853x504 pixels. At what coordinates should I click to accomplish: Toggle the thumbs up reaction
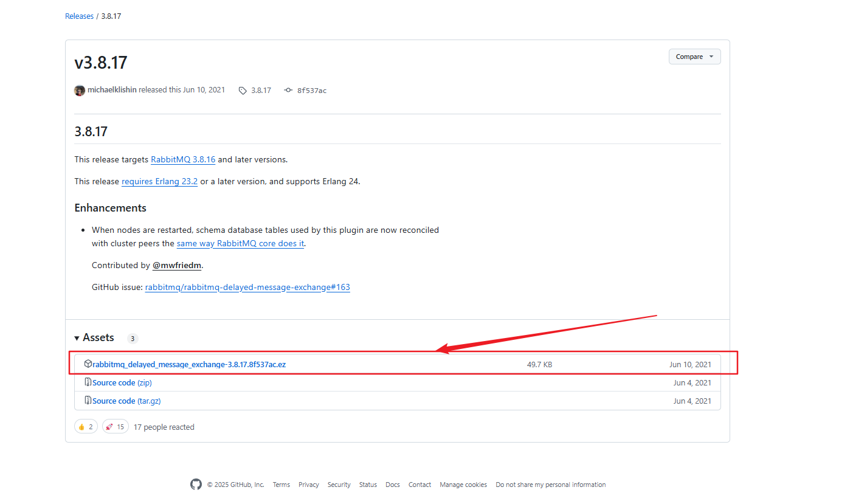(86, 427)
